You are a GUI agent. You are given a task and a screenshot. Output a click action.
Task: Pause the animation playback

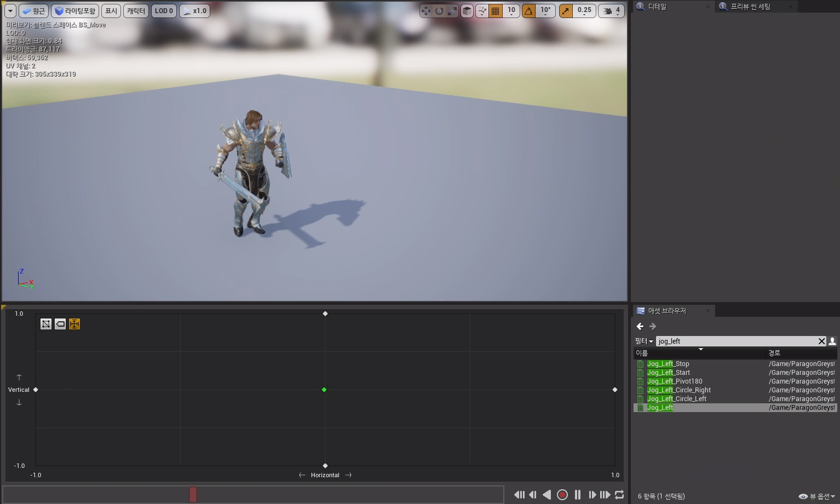(578, 495)
